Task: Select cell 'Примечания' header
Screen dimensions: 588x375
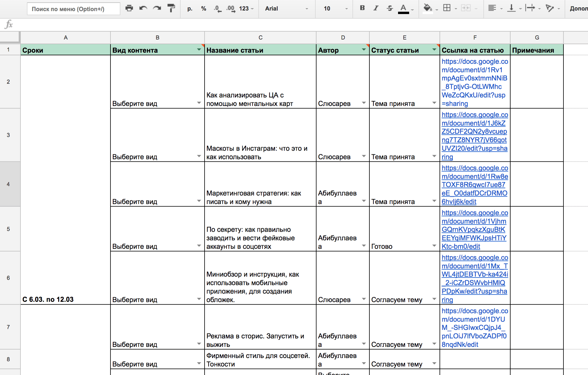Action: (x=537, y=50)
